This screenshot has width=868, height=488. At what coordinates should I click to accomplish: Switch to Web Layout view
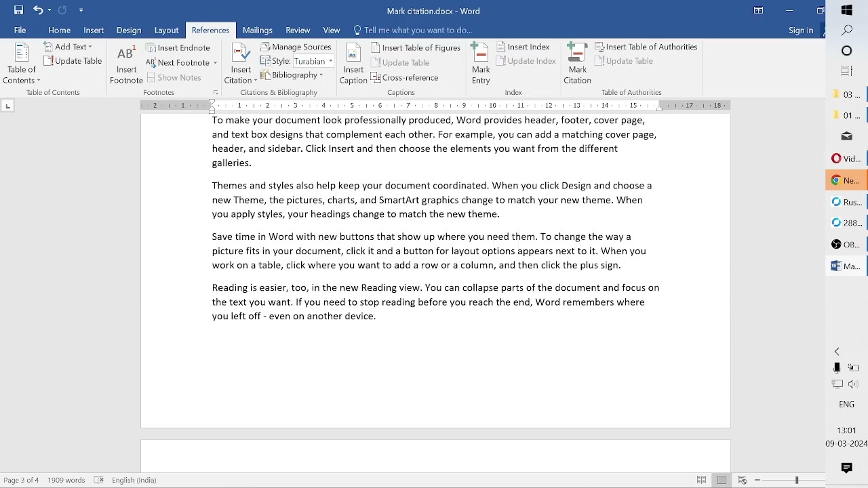pyautogui.click(x=742, y=480)
